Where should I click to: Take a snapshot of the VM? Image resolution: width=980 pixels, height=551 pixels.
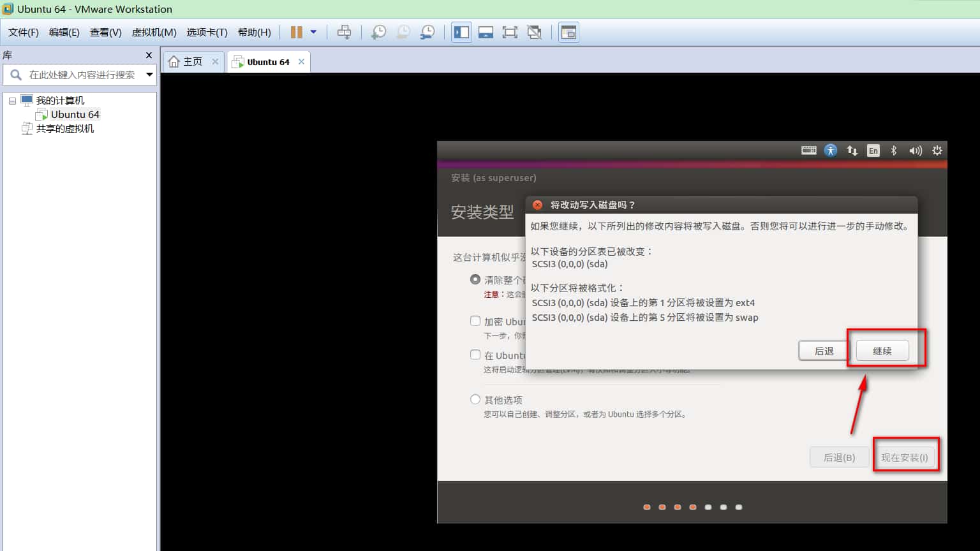[x=378, y=32]
